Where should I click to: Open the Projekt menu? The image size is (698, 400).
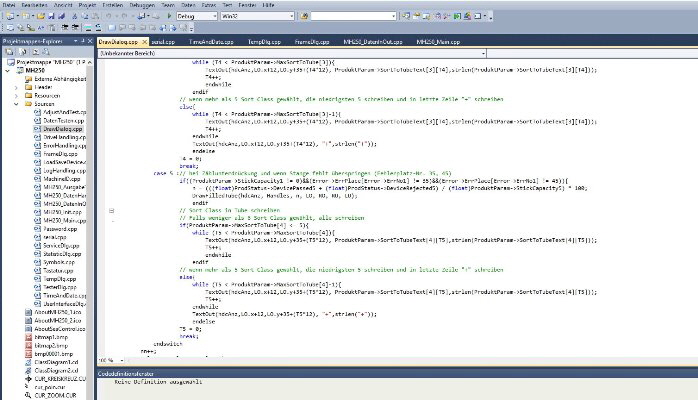[87, 5]
